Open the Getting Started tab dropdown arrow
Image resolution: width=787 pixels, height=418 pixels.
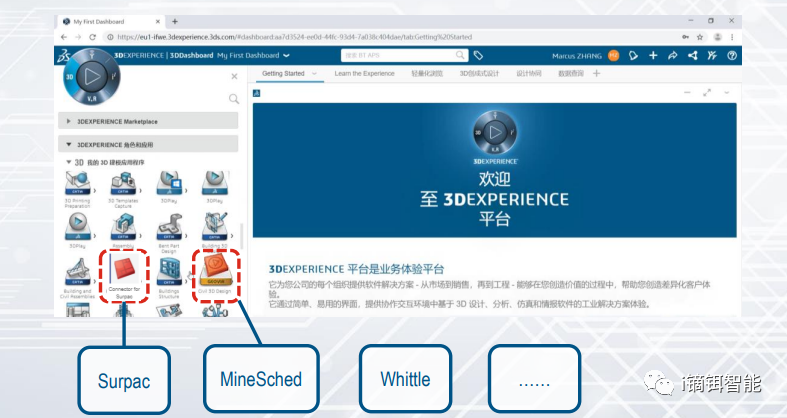pyautogui.click(x=314, y=74)
